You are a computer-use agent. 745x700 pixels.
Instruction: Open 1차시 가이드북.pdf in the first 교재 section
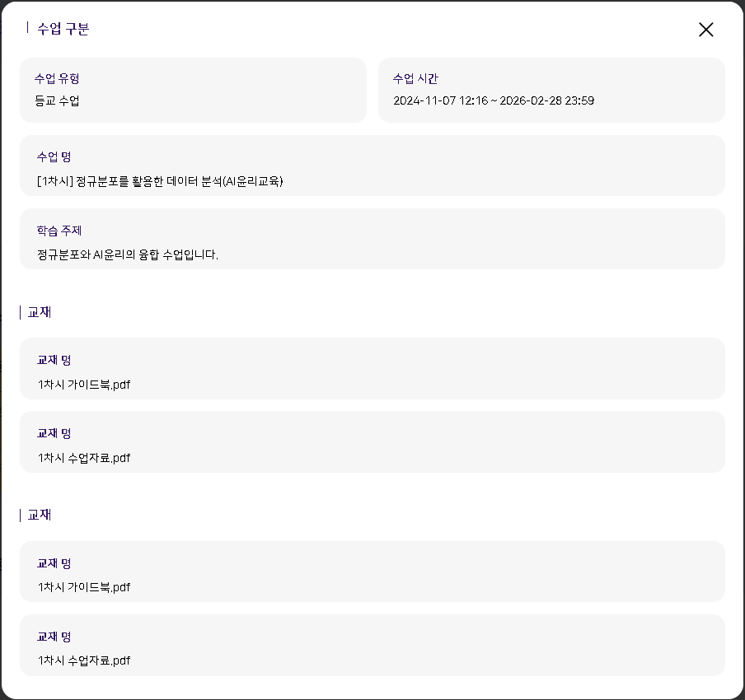tap(84, 385)
